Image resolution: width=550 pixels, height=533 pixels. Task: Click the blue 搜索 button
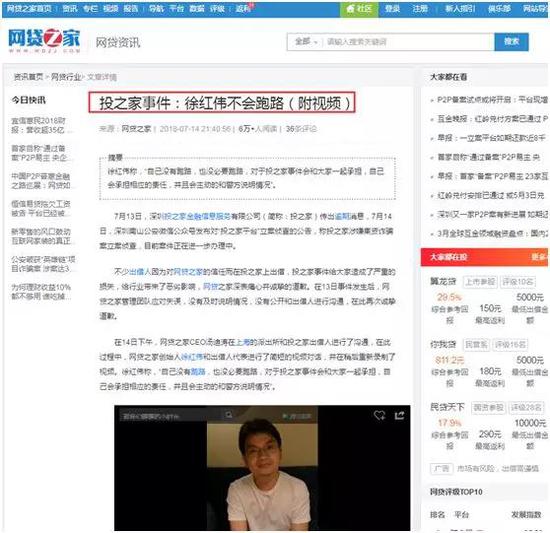(x=511, y=42)
